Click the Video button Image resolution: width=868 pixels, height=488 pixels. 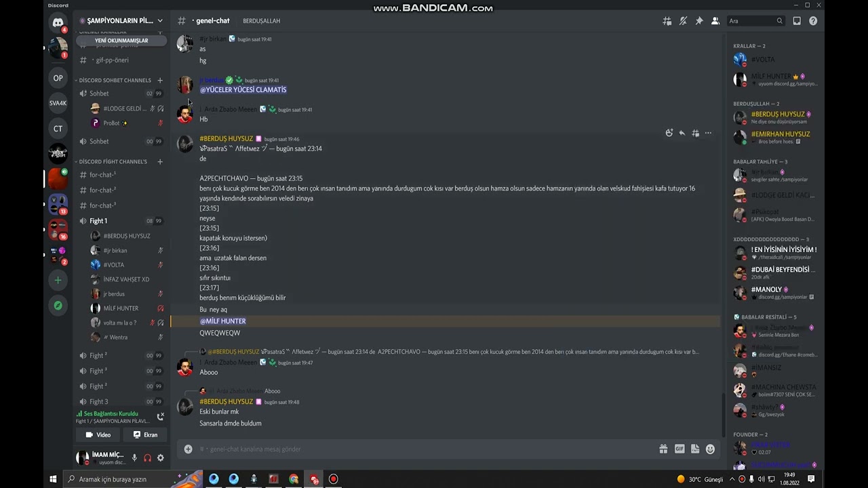pos(98,435)
